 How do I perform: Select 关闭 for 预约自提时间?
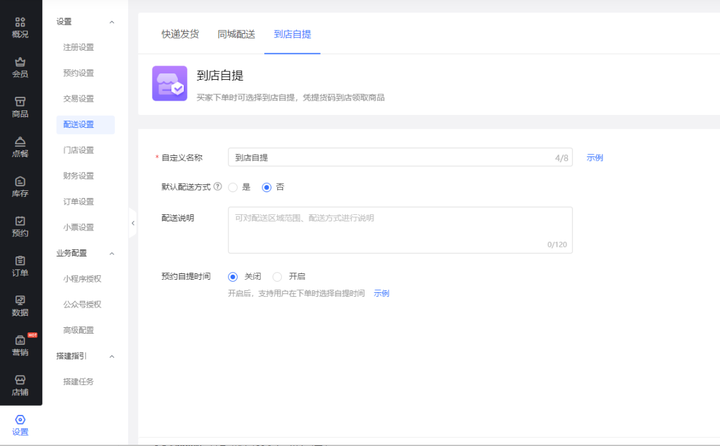[233, 277]
